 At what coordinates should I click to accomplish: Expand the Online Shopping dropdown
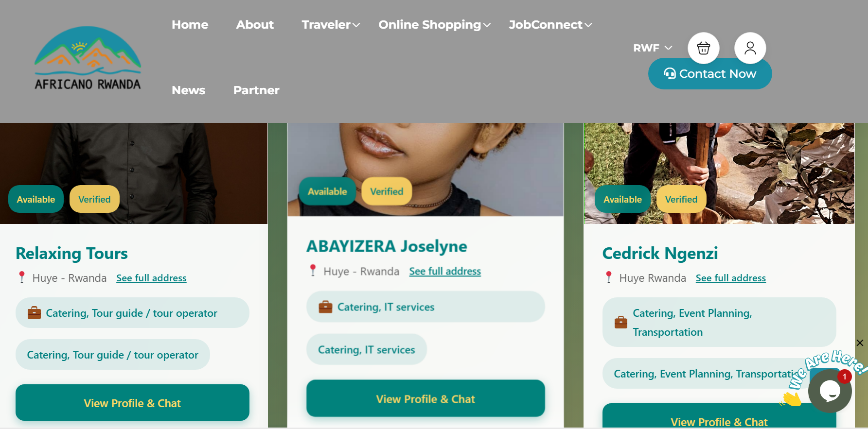point(434,25)
